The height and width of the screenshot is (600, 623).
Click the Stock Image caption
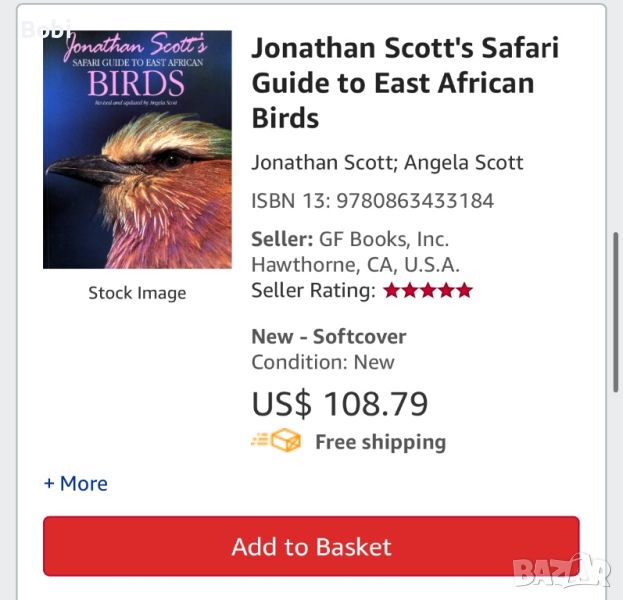137,293
